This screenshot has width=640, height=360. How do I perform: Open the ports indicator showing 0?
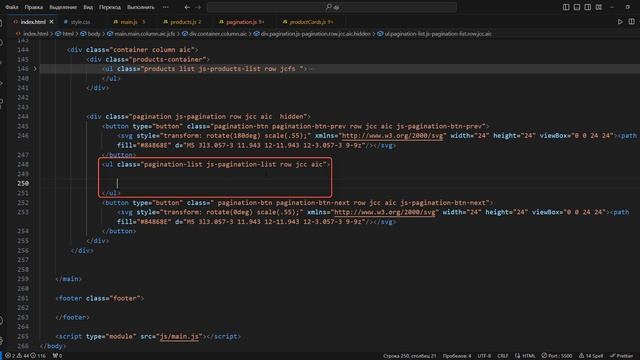pyautogui.click(x=57, y=356)
